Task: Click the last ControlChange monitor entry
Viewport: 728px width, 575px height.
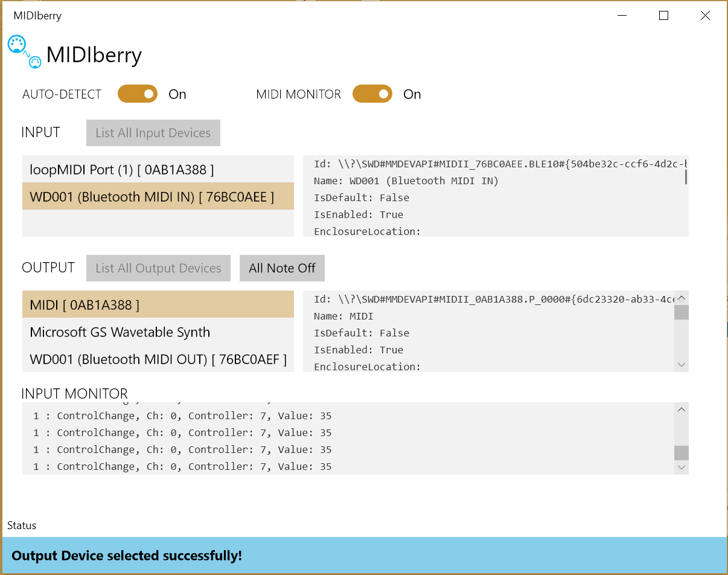Action: pyautogui.click(x=182, y=466)
